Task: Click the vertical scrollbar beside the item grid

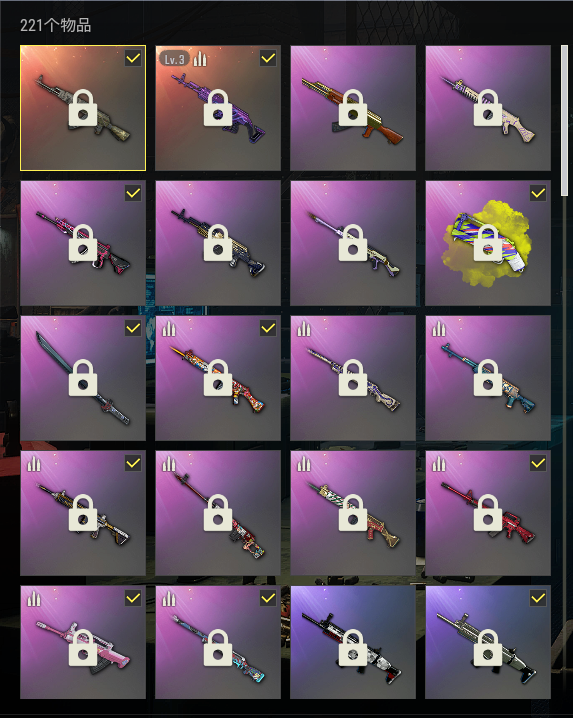Action: tap(564, 120)
